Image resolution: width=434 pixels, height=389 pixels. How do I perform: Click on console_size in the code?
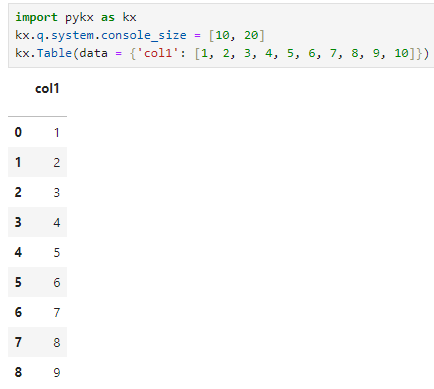click(x=144, y=35)
